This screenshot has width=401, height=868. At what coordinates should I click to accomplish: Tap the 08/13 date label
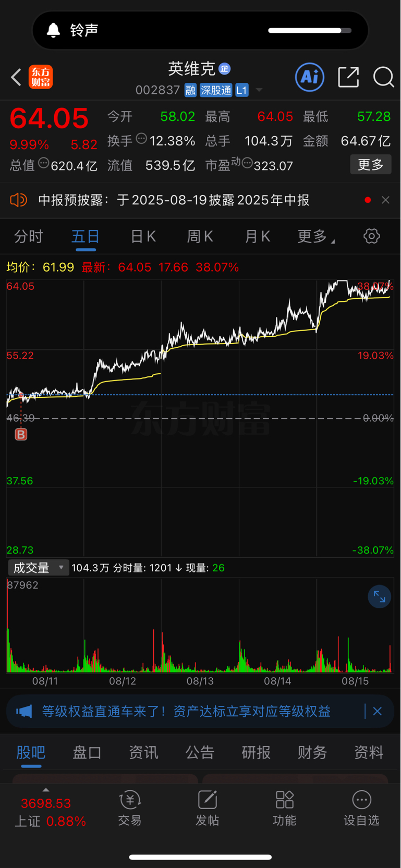[x=200, y=681]
